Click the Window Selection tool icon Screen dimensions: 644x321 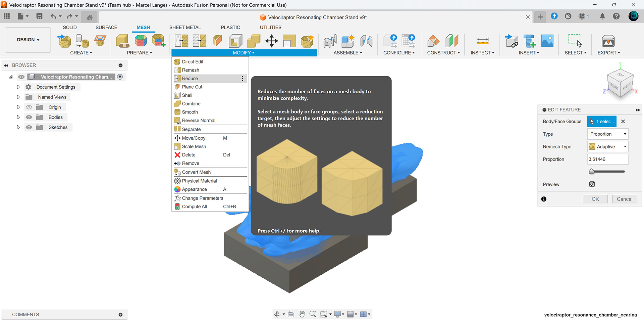pyautogui.click(x=575, y=41)
